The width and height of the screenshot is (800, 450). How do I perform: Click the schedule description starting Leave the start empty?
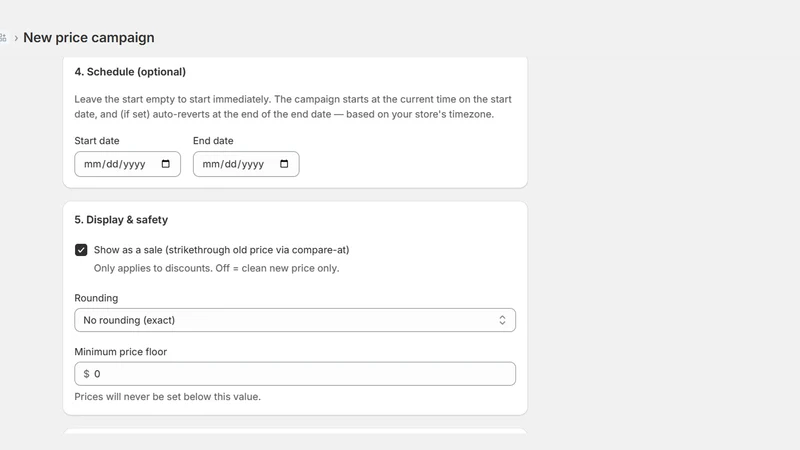tap(293, 107)
